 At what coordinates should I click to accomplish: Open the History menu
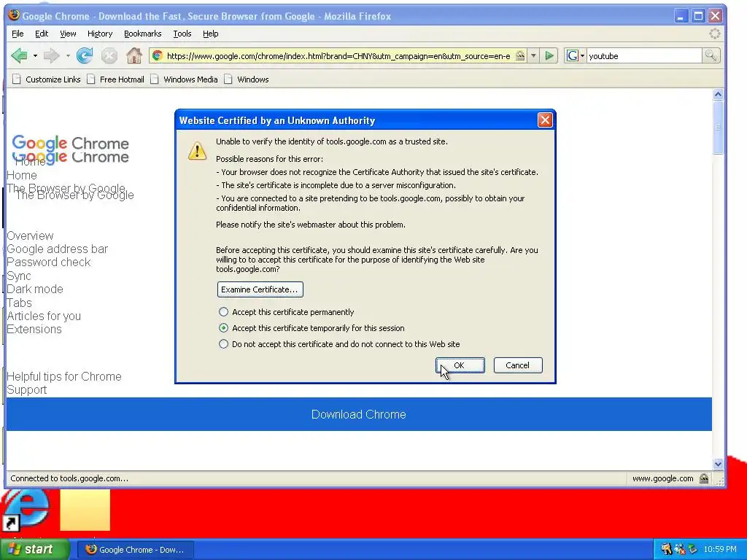pyautogui.click(x=100, y=34)
